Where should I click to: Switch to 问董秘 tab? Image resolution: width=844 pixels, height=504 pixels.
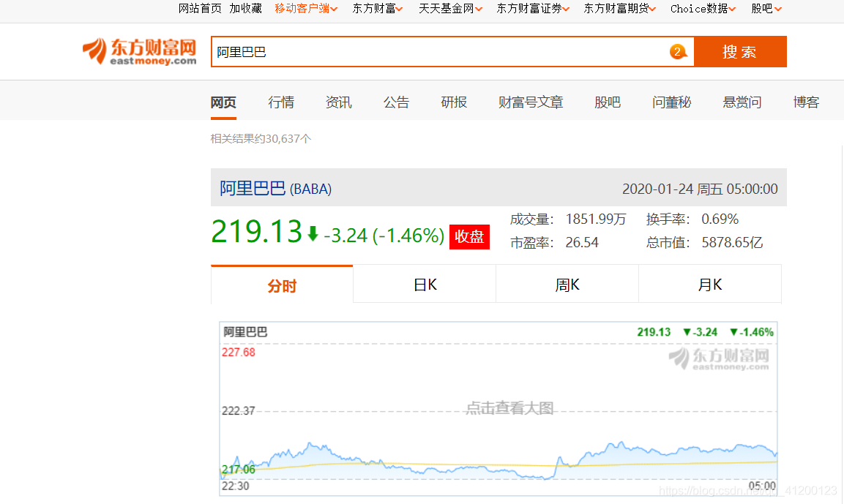(672, 102)
